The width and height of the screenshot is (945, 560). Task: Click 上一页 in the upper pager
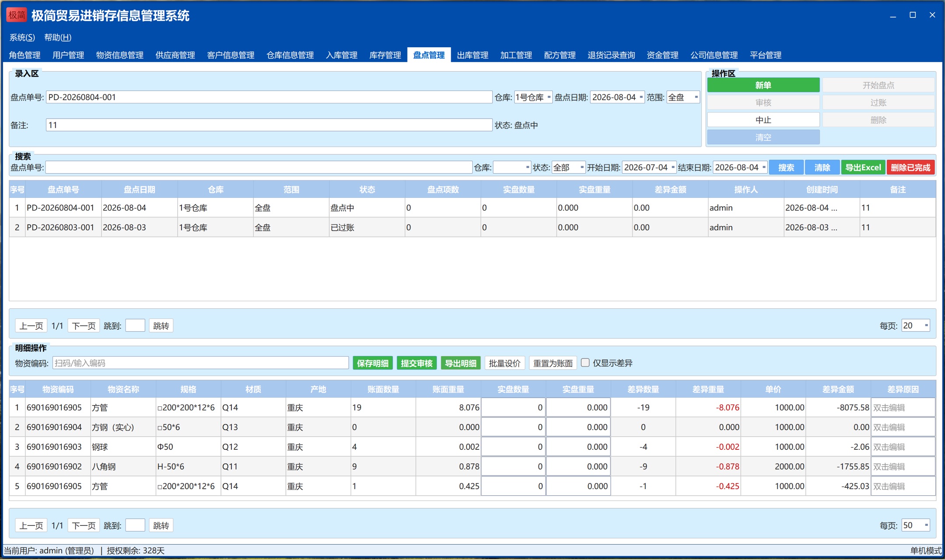click(31, 326)
